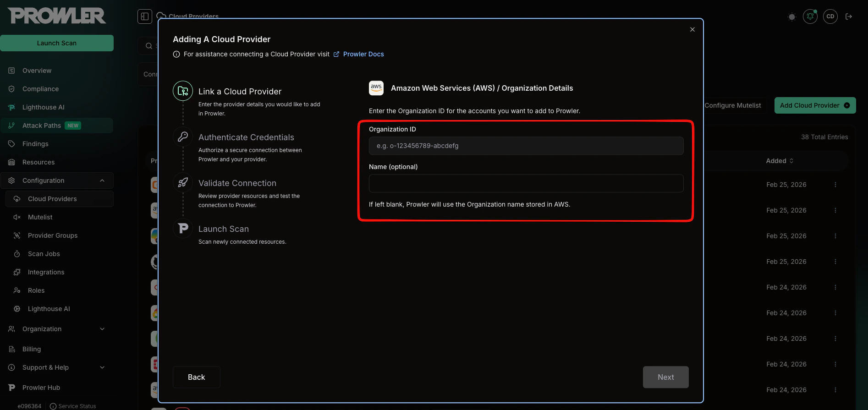
Task: Click the Integrations puzzle icon
Action: click(17, 272)
